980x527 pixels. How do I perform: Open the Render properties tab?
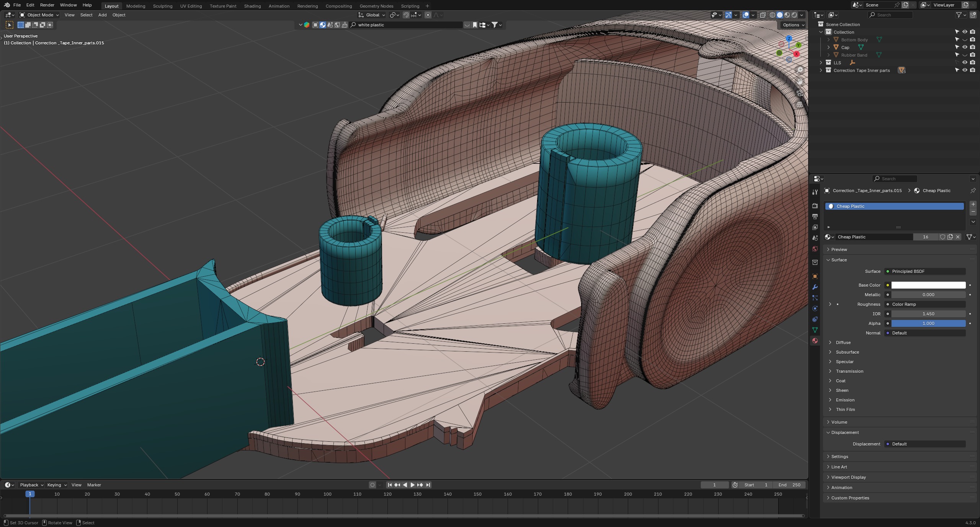pos(815,206)
